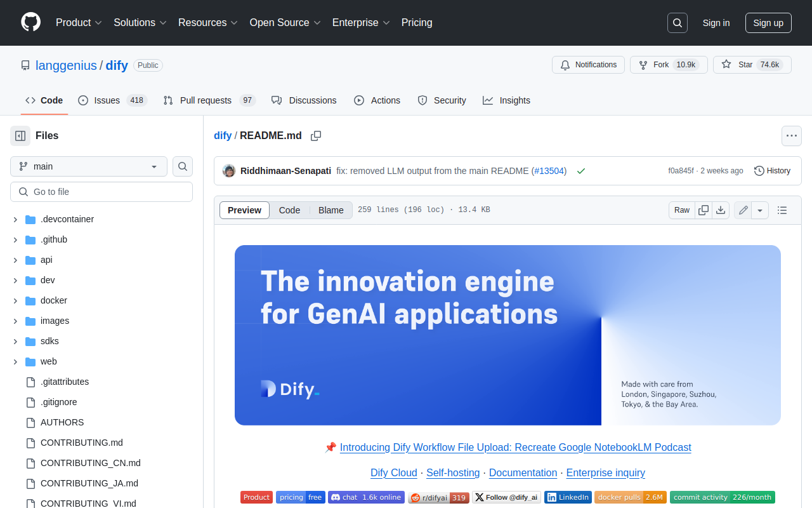This screenshot has height=508, width=812.
Task: Open the .gitignore file
Action: click(59, 402)
